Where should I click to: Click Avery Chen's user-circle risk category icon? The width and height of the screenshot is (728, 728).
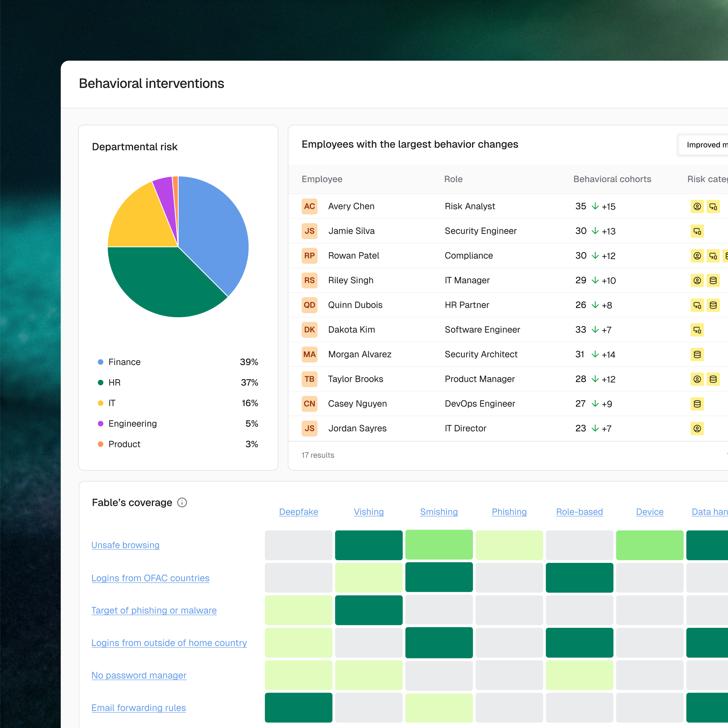[x=697, y=207]
